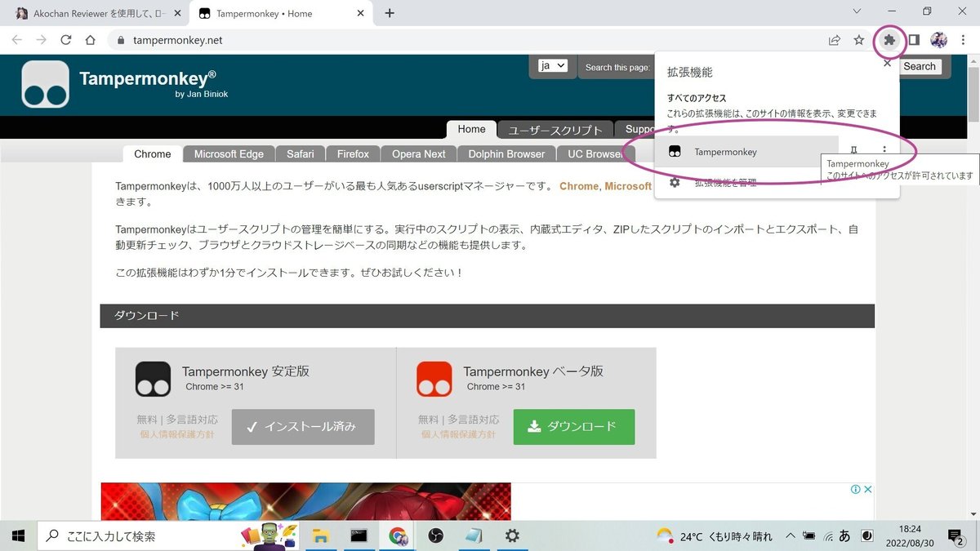Show hidden system tray icons
Screen dimensions: 980x551
tap(790, 536)
